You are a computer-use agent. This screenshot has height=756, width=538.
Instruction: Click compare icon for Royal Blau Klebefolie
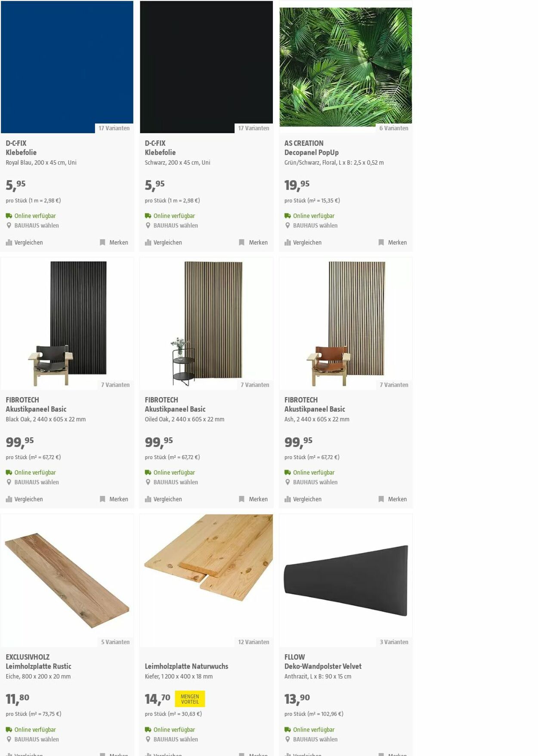coord(9,243)
